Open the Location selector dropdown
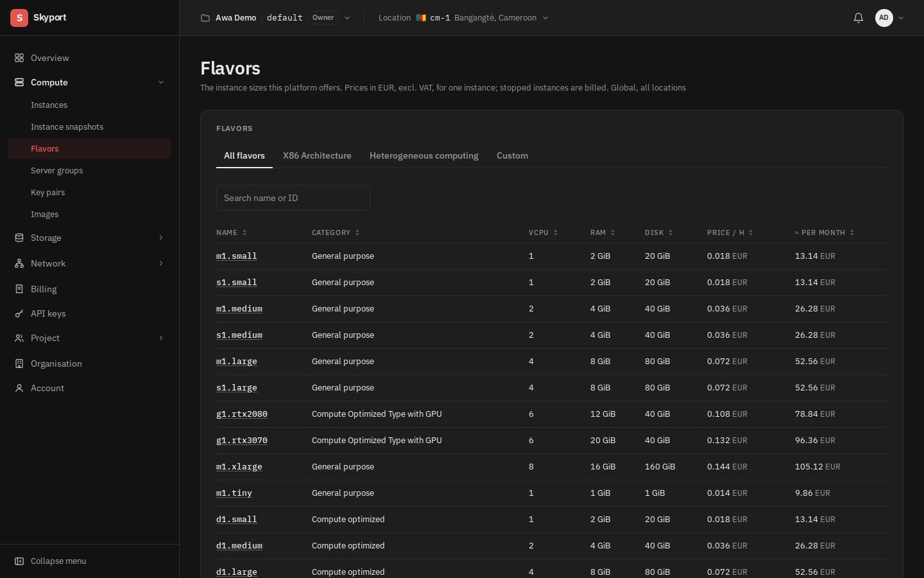 [x=463, y=18]
